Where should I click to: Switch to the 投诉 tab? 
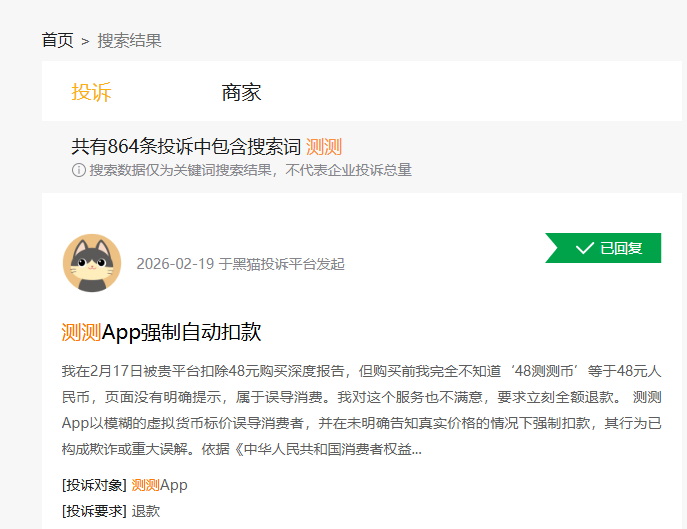[91, 93]
